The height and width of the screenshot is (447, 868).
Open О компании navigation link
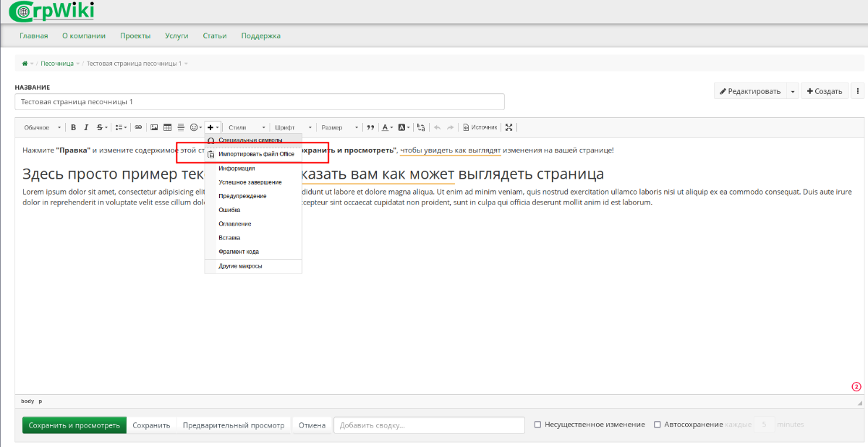click(x=84, y=35)
